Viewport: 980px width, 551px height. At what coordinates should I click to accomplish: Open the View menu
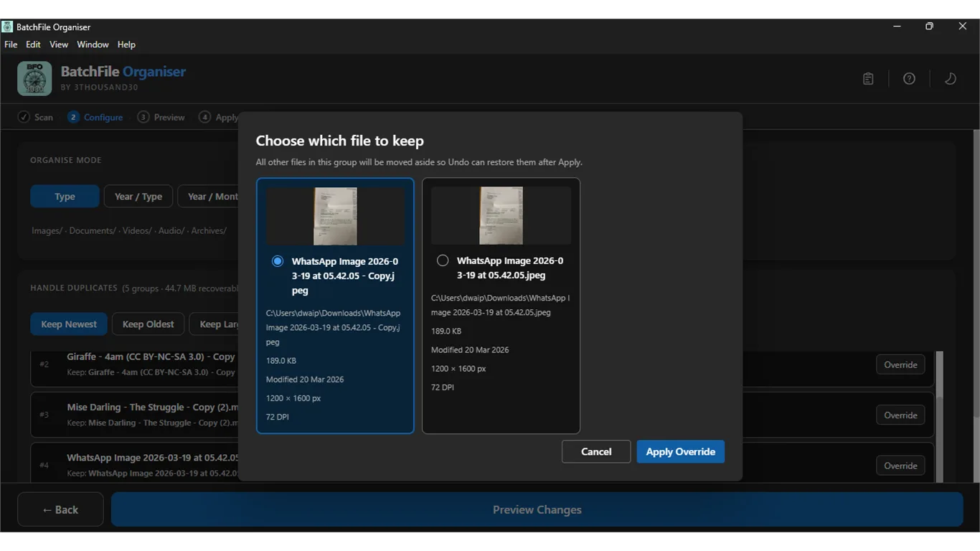click(x=59, y=44)
